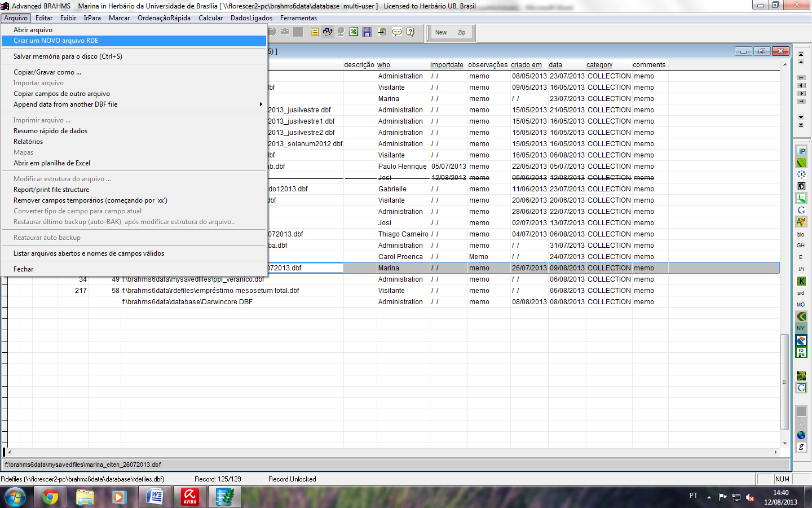Click the 'Zip' toolbar button
This screenshot has width=812, height=508.
click(x=461, y=33)
